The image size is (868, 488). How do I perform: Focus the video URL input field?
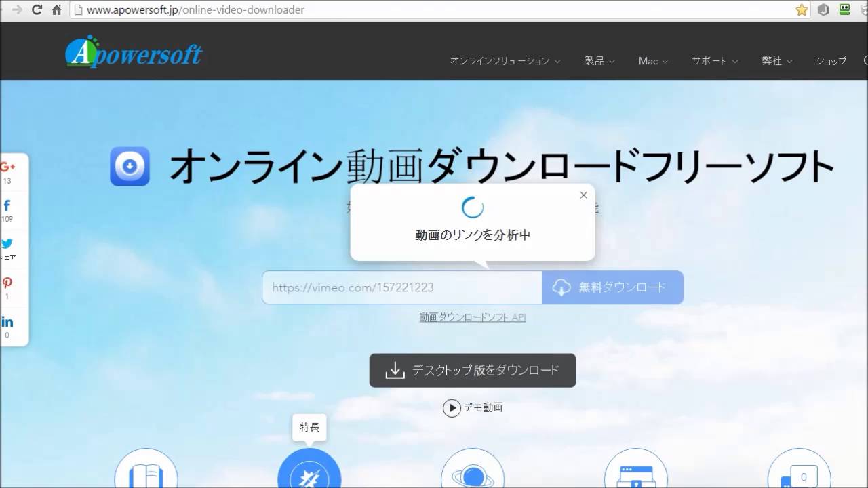click(402, 287)
